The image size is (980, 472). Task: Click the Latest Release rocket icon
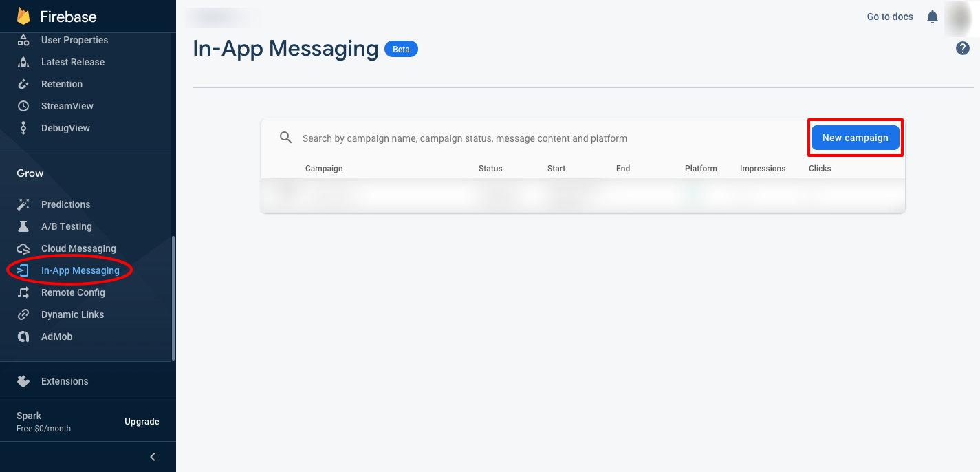[23, 62]
